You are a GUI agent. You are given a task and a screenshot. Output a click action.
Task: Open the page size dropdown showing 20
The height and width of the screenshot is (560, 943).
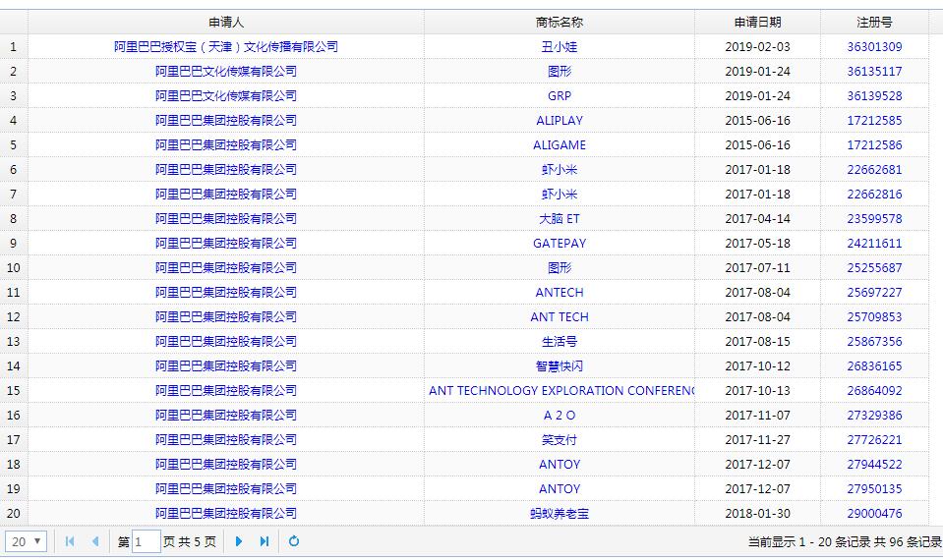coord(26,541)
